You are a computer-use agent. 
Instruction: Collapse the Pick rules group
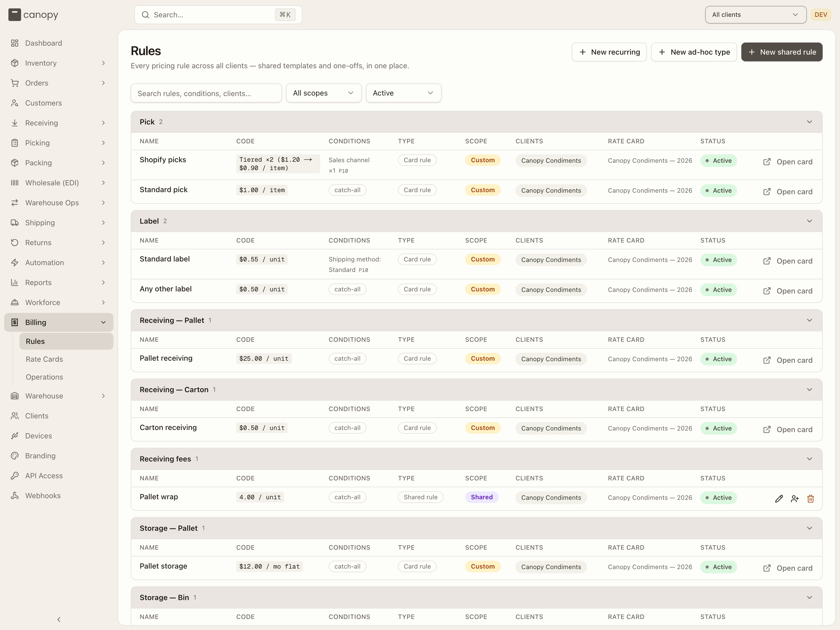[809, 122]
